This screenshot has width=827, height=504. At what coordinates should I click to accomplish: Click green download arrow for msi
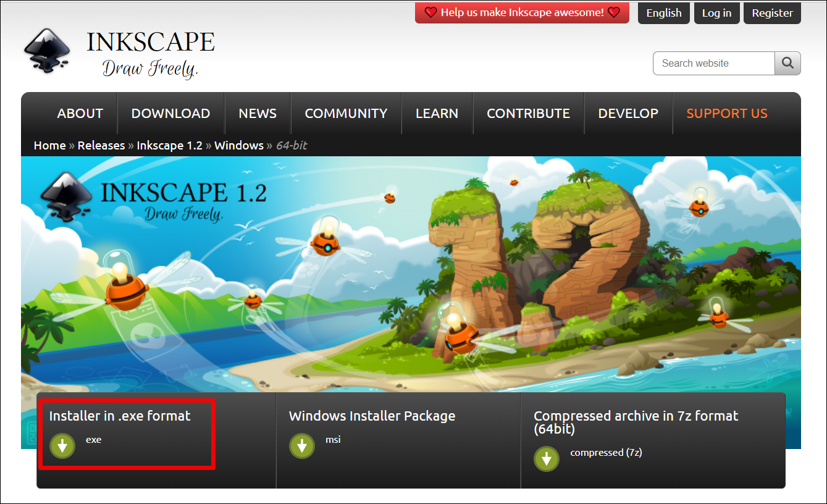pos(302,446)
